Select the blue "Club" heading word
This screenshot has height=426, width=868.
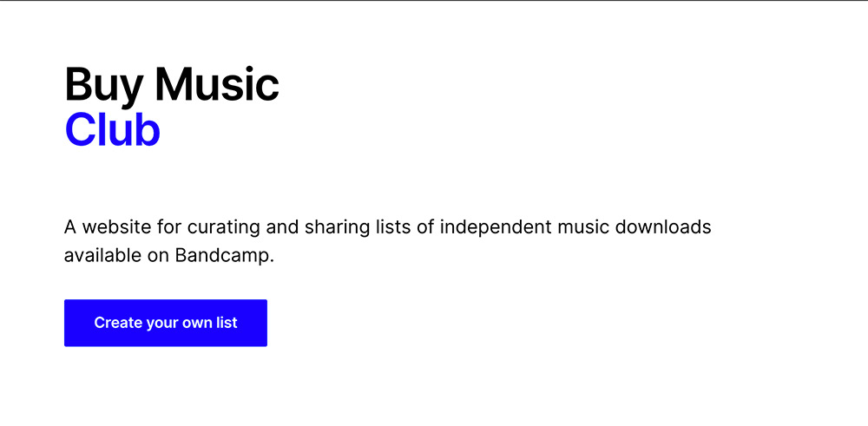pyautogui.click(x=112, y=129)
